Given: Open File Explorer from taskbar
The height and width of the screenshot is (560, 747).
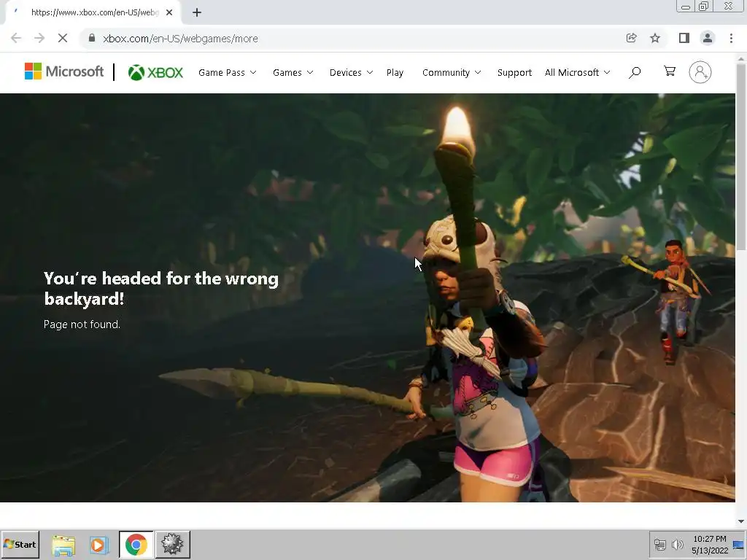Looking at the screenshot, I should (x=63, y=545).
